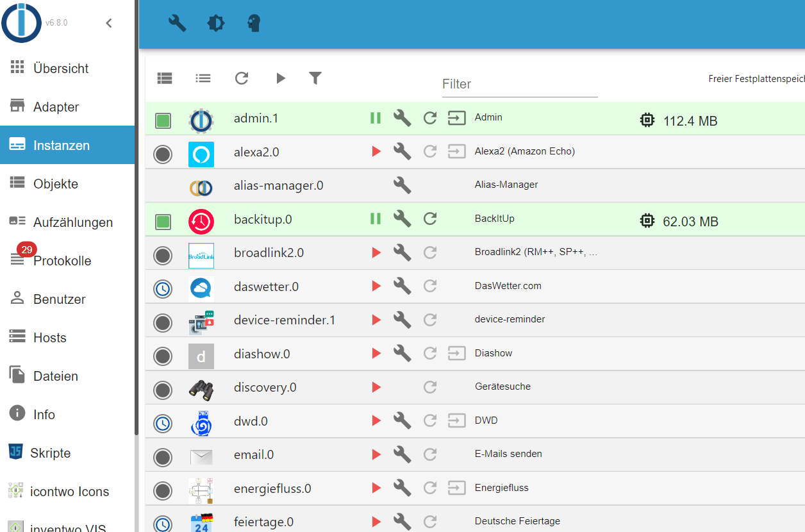Open email.0 wrench settings
This screenshot has width=805, height=532.
402,454
